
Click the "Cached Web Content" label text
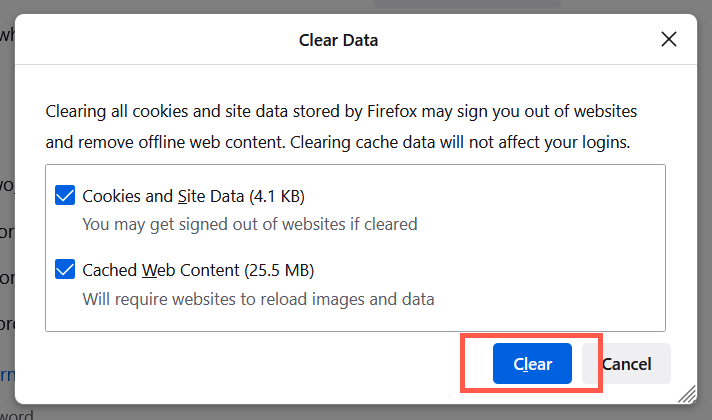(x=161, y=270)
